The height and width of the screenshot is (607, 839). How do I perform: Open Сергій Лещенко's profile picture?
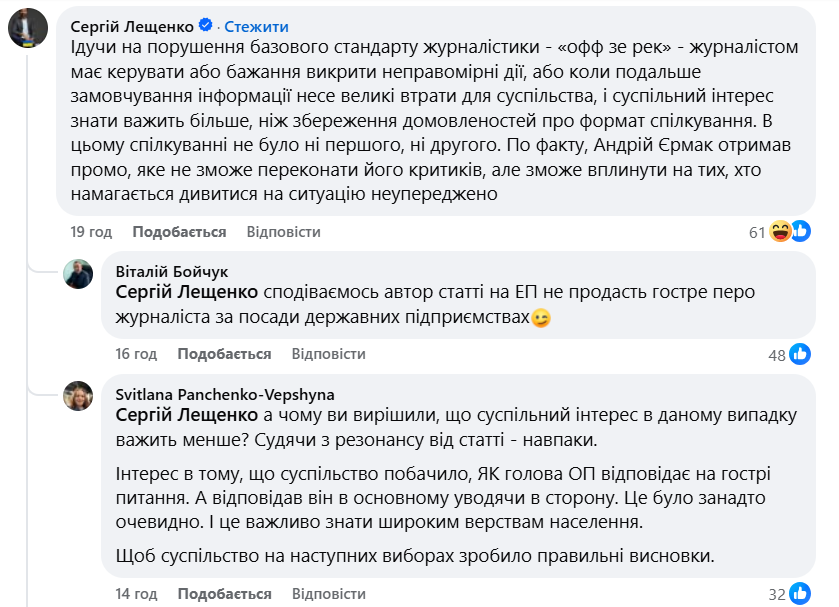pyautogui.click(x=28, y=29)
